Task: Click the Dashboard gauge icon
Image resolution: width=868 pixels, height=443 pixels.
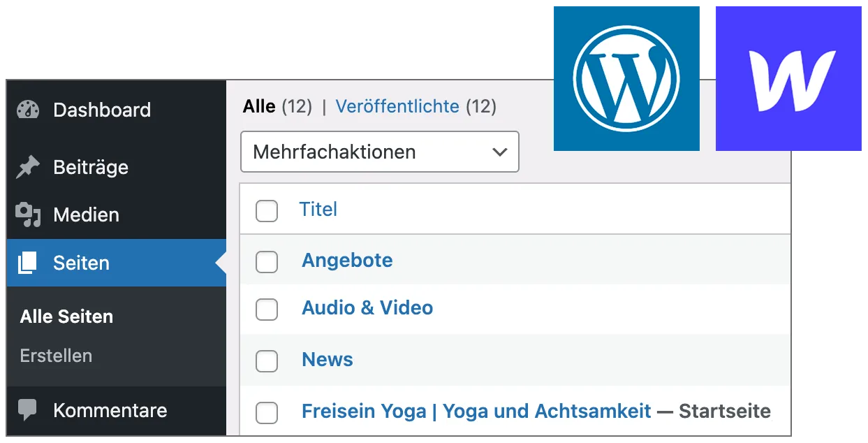Action: pyautogui.click(x=28, y=110)
